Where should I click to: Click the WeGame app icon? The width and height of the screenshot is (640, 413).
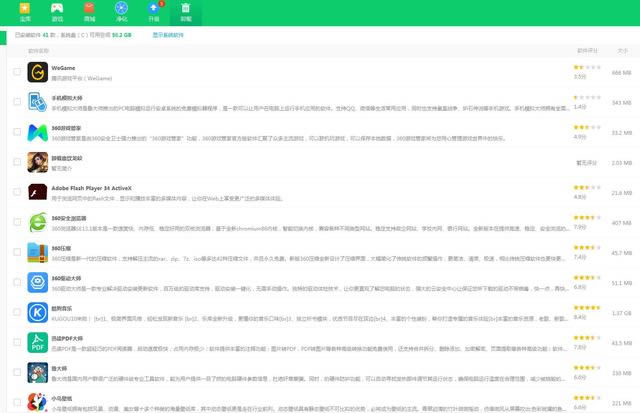(x=38, y=72)
